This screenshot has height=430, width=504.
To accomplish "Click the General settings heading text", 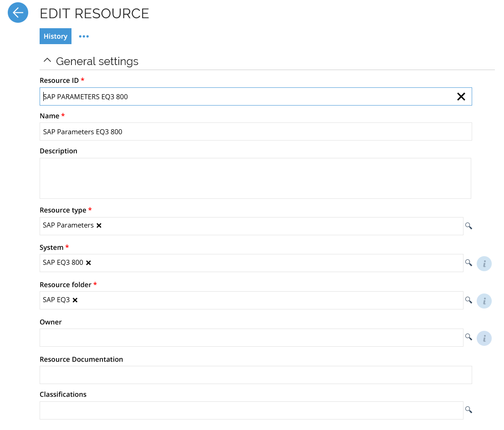I will pyautogui.click(x=97, y=61).
